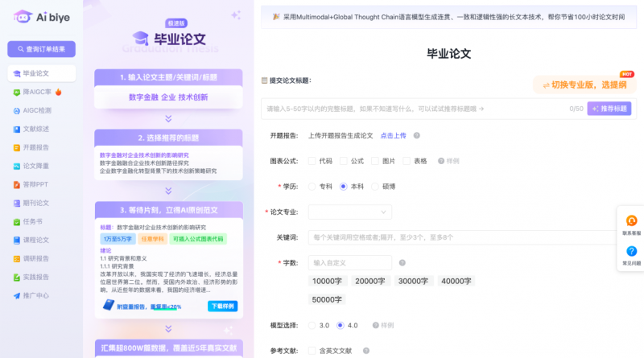Tick the 公式 checkbox

point(344,161)
